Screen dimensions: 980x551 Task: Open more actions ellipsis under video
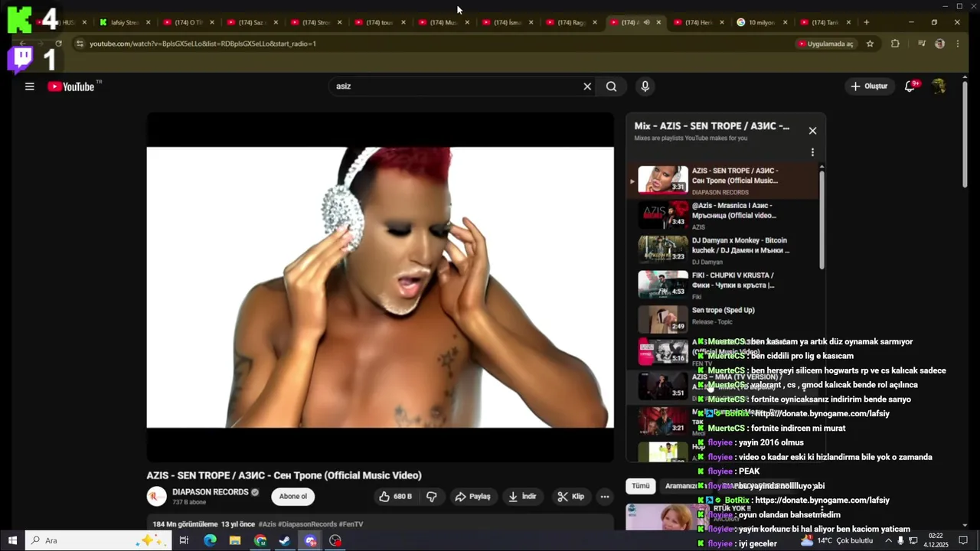604,497
